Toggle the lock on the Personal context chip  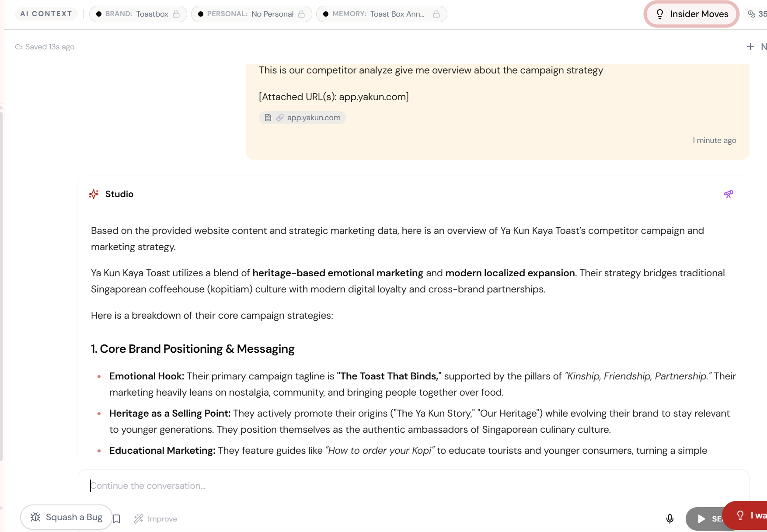pos(301,14)
